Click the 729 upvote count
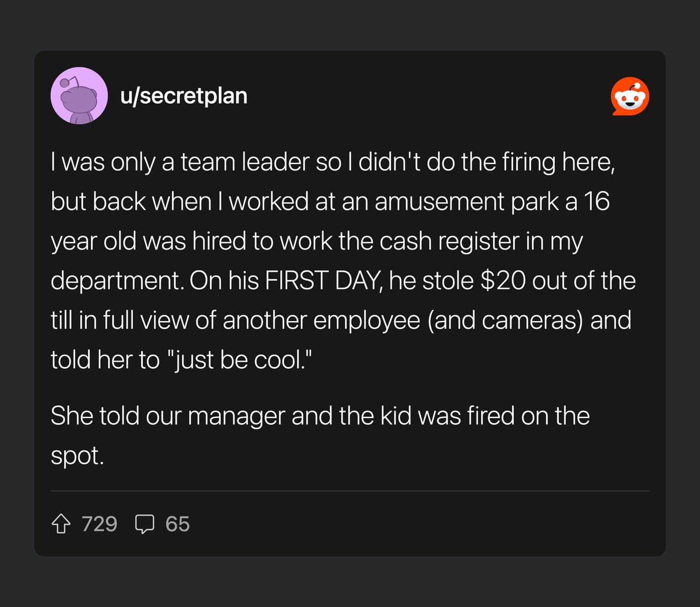Screen dimensions: 700x607 (99, 524)
